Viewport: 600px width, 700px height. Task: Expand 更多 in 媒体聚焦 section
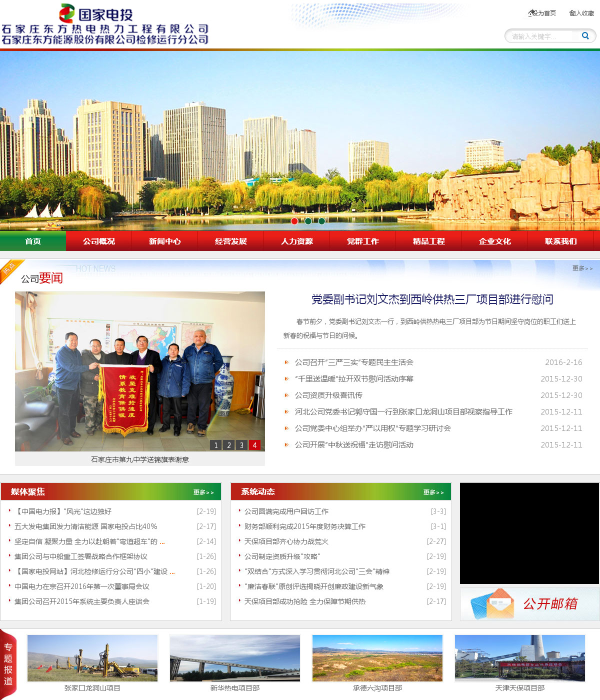tap(203, 492)
